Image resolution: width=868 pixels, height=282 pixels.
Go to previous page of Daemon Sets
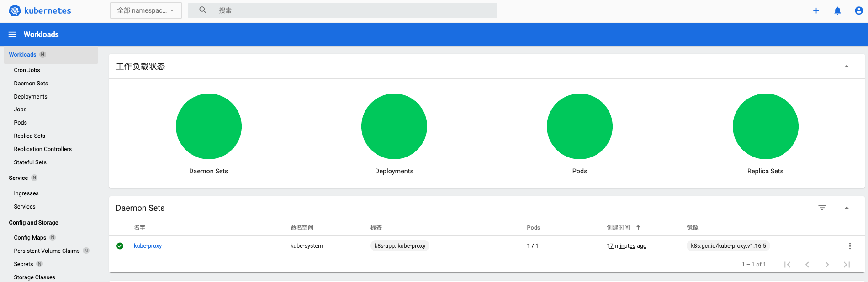click(807, 265)
